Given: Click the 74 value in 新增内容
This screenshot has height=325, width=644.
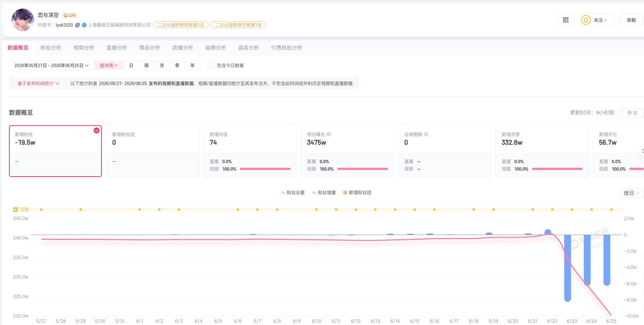Looking at the screenshot, I should tap(213, 142).
